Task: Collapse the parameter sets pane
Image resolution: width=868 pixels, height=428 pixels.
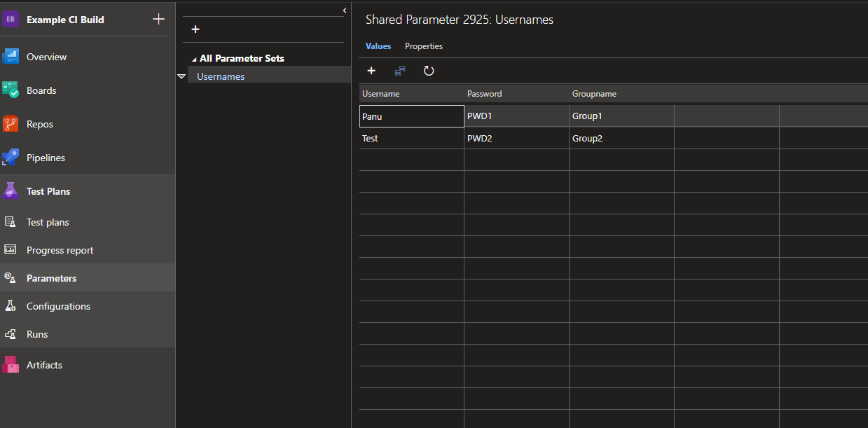Action: point(345,10)
